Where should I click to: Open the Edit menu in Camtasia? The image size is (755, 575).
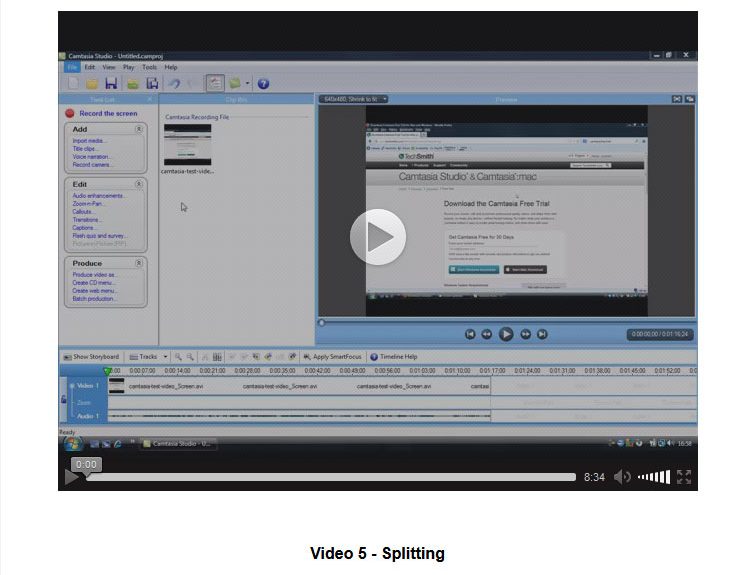click(90, 67)
